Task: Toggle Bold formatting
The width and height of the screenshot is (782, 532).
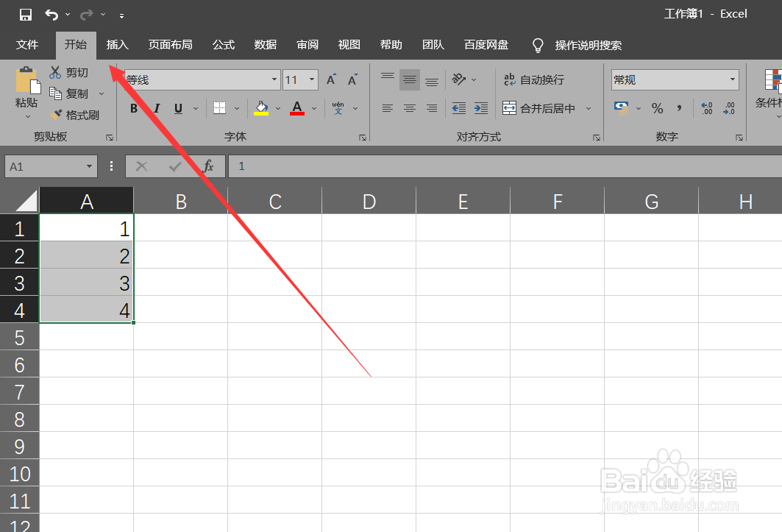Action: (x=134, y=108)
